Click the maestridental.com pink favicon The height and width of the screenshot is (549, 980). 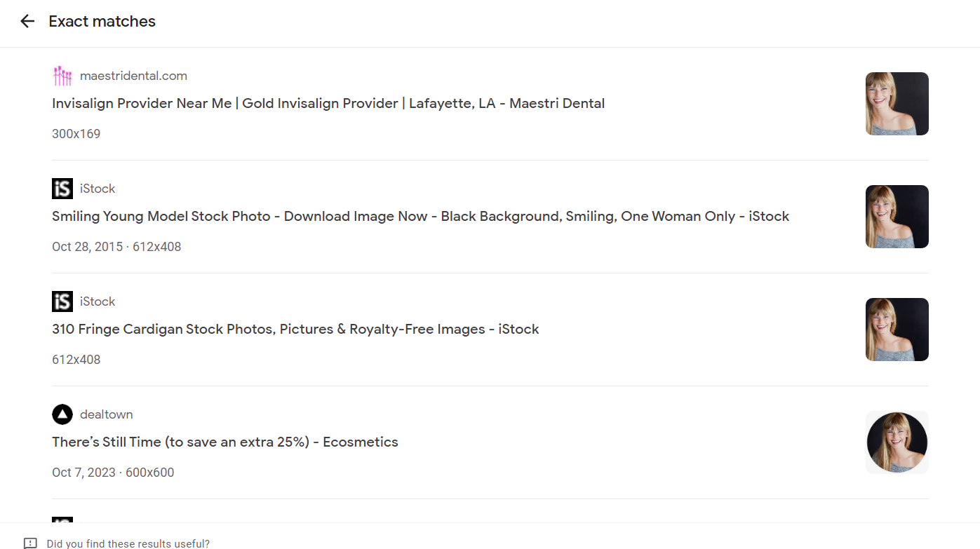point(62,76)
